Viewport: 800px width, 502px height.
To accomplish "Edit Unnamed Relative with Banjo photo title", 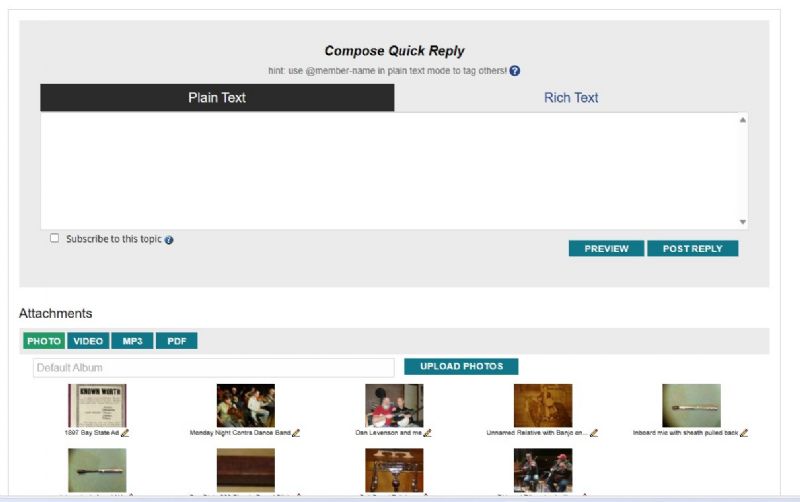I will [594, 433].
